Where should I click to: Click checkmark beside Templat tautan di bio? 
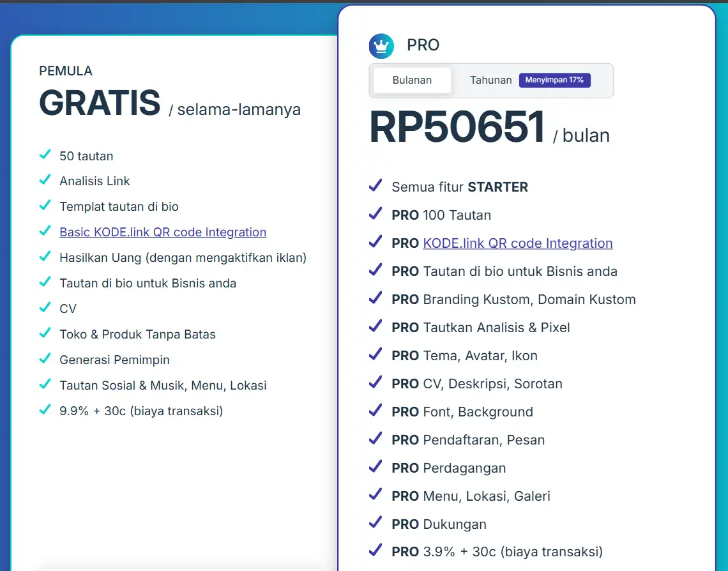[45, 206]
